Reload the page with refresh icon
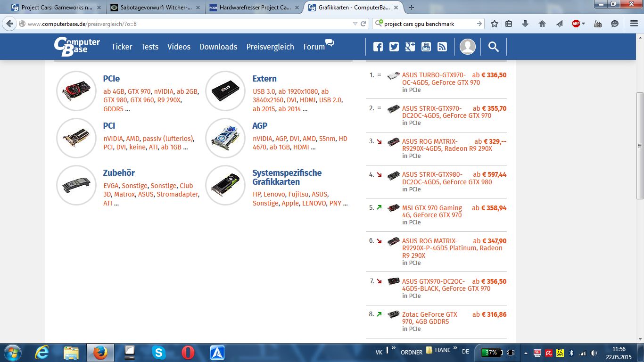Image resolution: width=644 pixels, height=362 pixels. pyautogui.click(x=363, y=24)
